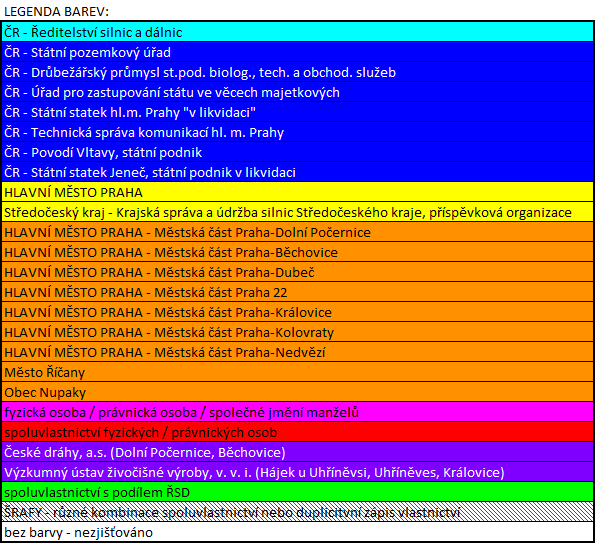Image resolution: width=595 pixels, height=543 pixels.
Task: Select Městská část Praha-Běchovice row
Action: [x=298, y=252]
